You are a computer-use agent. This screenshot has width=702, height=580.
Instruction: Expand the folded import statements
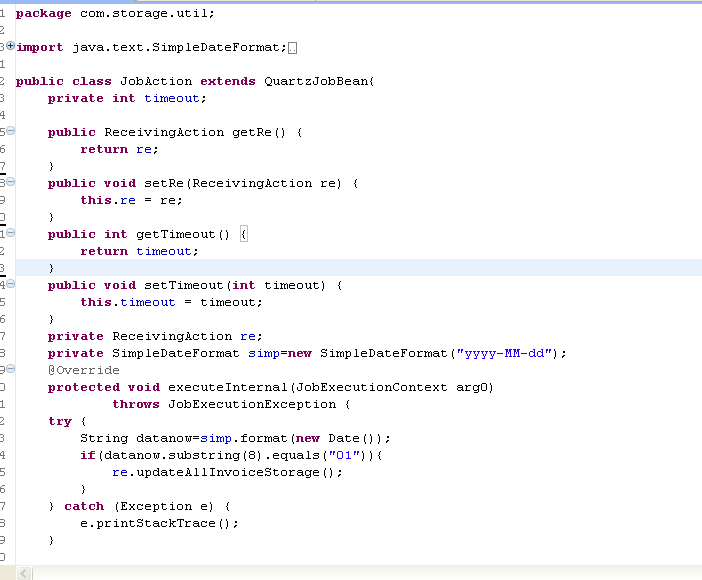pyautogui.click(x=10, y=46)
